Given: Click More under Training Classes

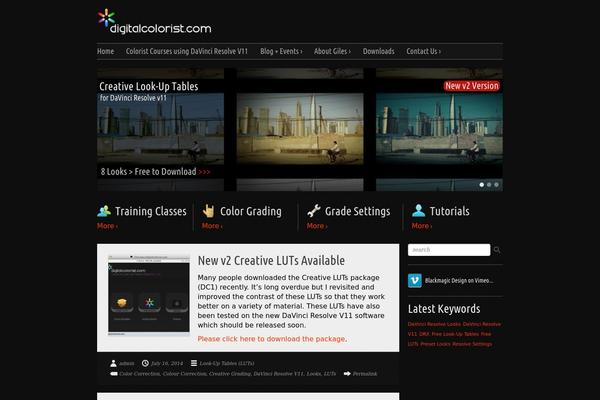Looking at the screenshot, I should pyautogui.click(x=107, y=226).
